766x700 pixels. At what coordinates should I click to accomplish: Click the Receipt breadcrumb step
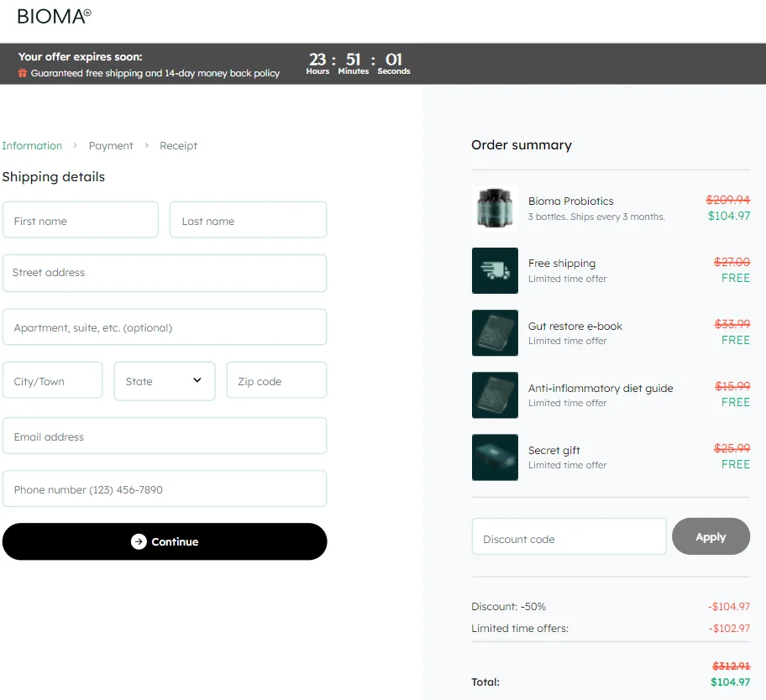[x=178, y=145]
